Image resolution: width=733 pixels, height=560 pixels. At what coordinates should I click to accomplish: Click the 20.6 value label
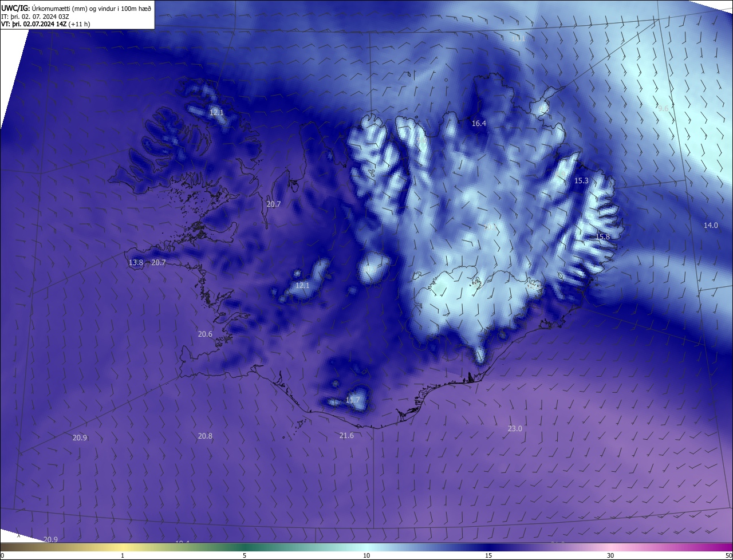point(205,334)
